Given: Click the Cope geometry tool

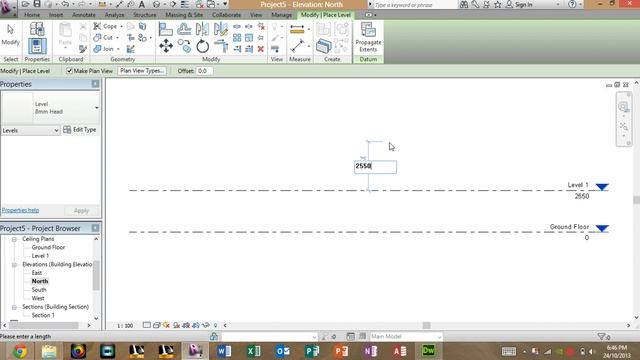Looking at the screenshot, I should point(105,26).
